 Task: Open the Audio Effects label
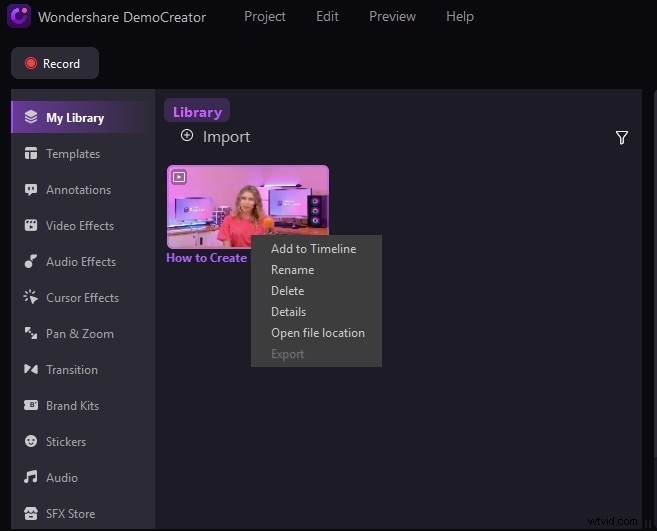tap(81, 262)
